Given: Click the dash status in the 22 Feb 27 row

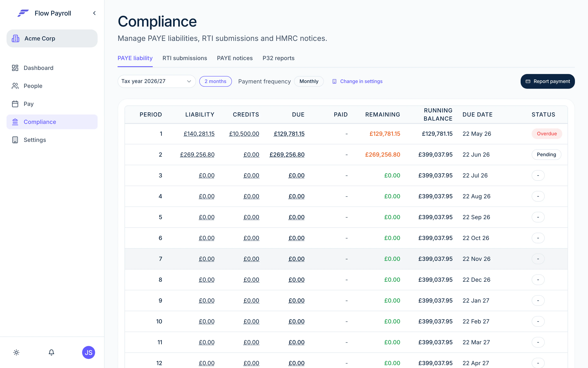Looking at the screenshot, I should click(x=538, y=321).
